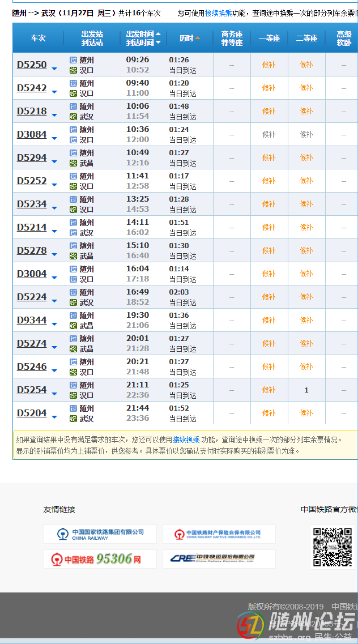The width and height of the screenshot is (358, 644).
Task: Expand details arrow beside train D3004
Action: tap(55, 278)
